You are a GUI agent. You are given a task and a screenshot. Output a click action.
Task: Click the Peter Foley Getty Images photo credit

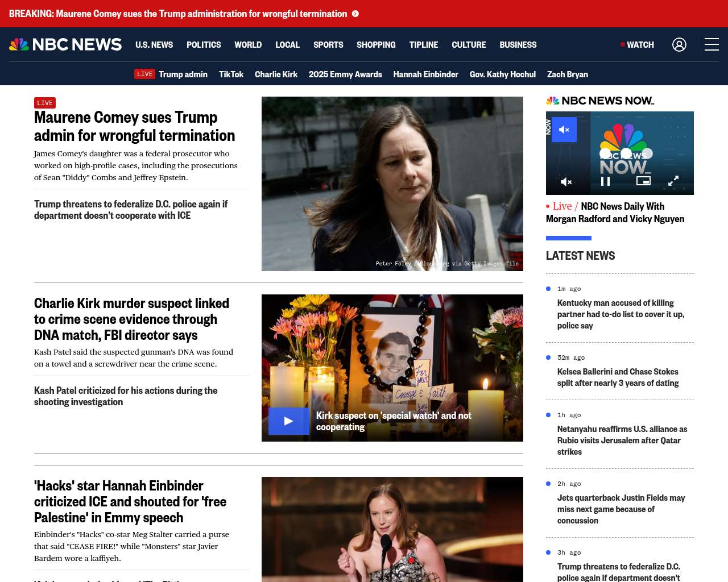click(x=447, y=264)
